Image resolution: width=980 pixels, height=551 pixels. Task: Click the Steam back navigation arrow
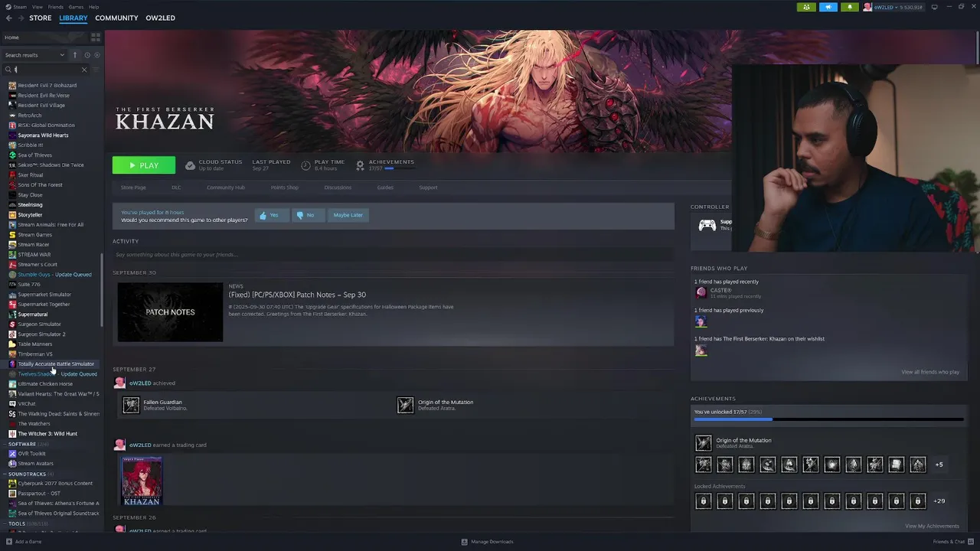[x=8, y=18]
